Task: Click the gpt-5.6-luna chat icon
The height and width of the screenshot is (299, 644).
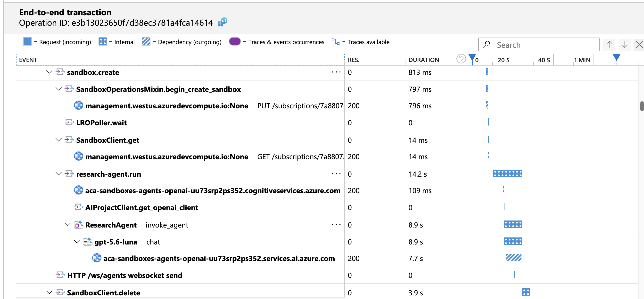Action: [88, 242]
